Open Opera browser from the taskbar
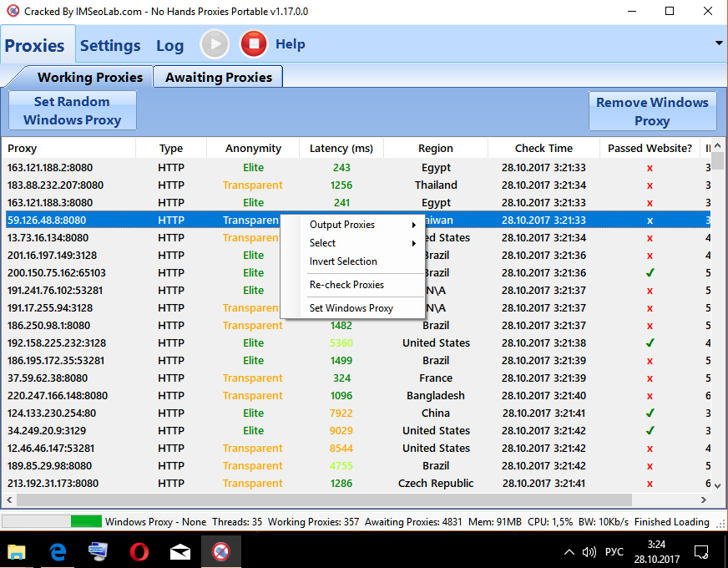This screenshot has height=568, width=728. tap(139, 551)
